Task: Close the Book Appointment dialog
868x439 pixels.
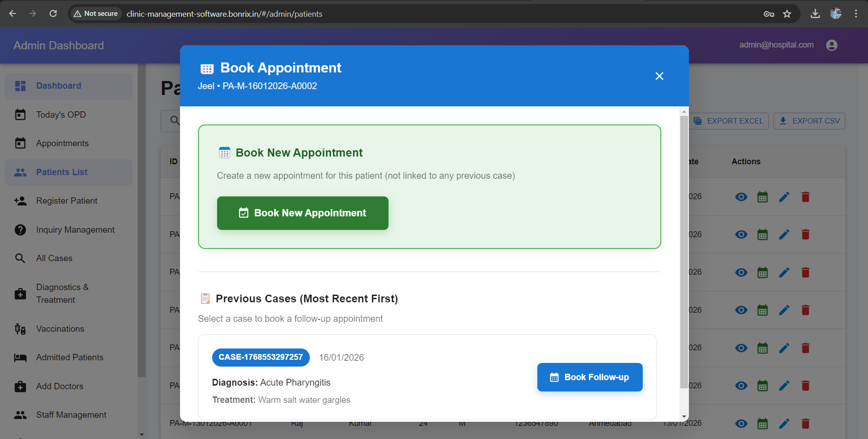Action: pos(659,76)
